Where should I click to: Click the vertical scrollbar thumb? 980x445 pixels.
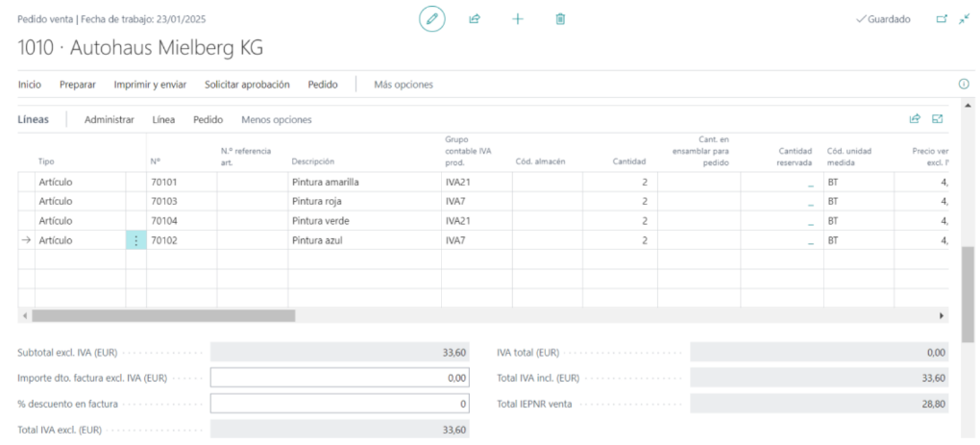tap(968, 294)
